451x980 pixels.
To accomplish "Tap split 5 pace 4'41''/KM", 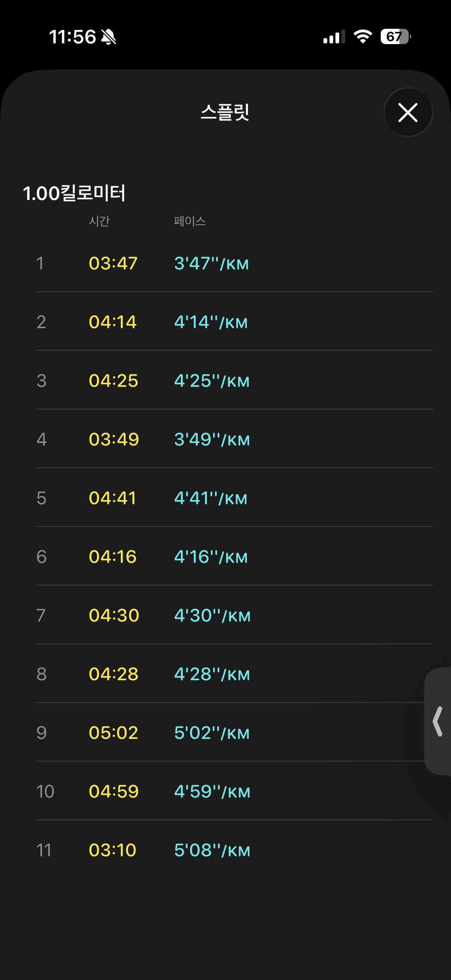I will pos(211,498).
